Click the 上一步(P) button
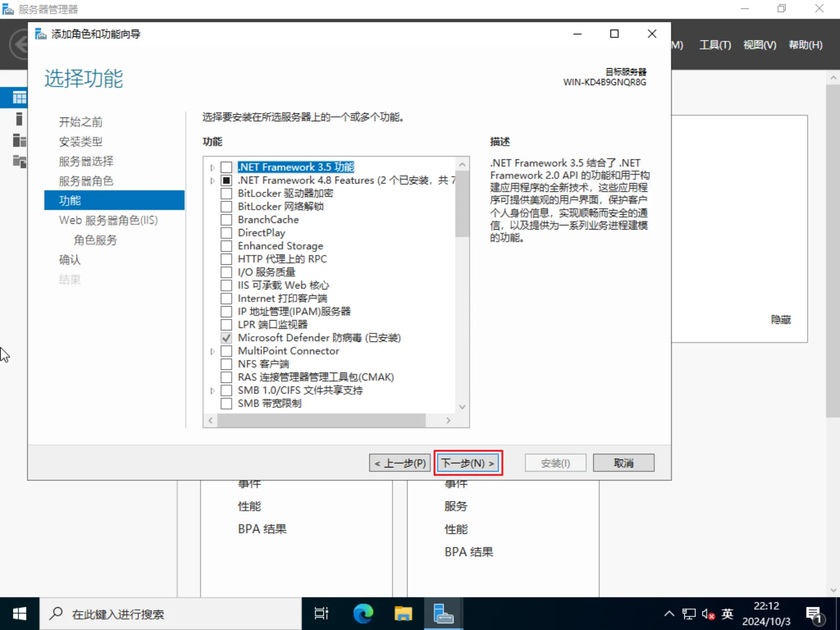This screenshot has width=840, height=630. [400, 463]
